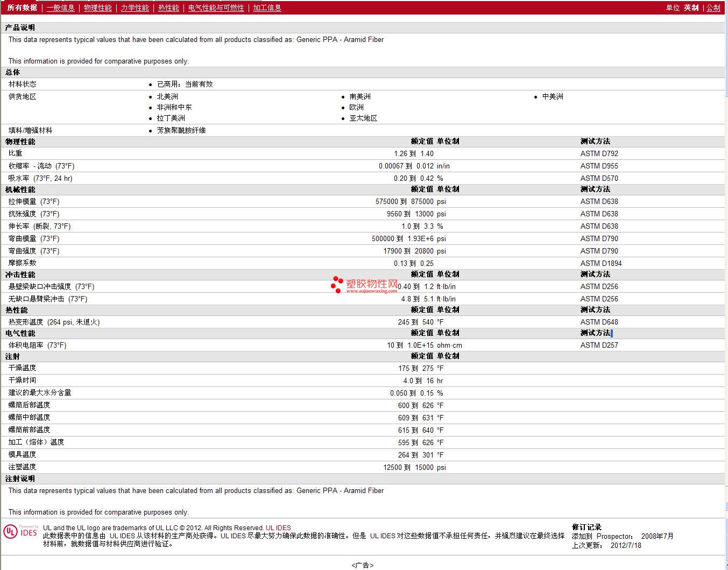
Task: Click the 注射说明 section header
Action: tap(20, 478)
